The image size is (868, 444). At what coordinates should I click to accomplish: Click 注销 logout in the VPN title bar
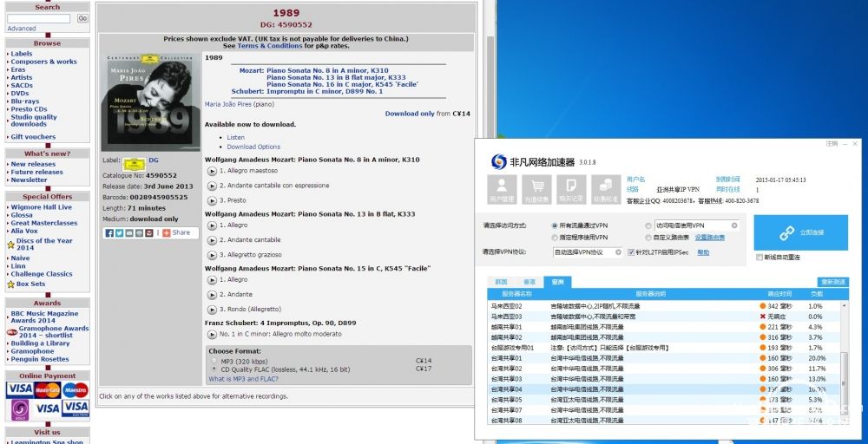[832, 143]
